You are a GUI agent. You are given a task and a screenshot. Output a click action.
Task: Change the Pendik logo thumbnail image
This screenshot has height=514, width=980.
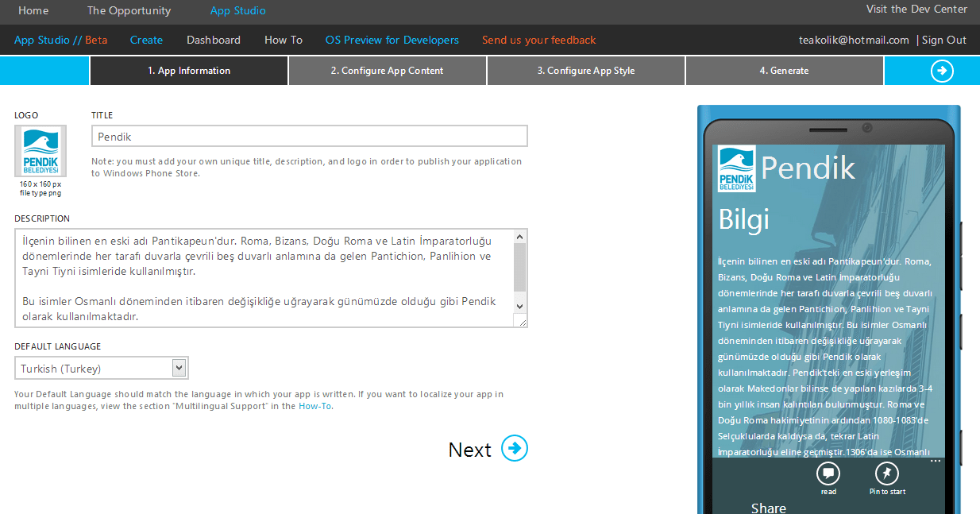pos(41,151)
